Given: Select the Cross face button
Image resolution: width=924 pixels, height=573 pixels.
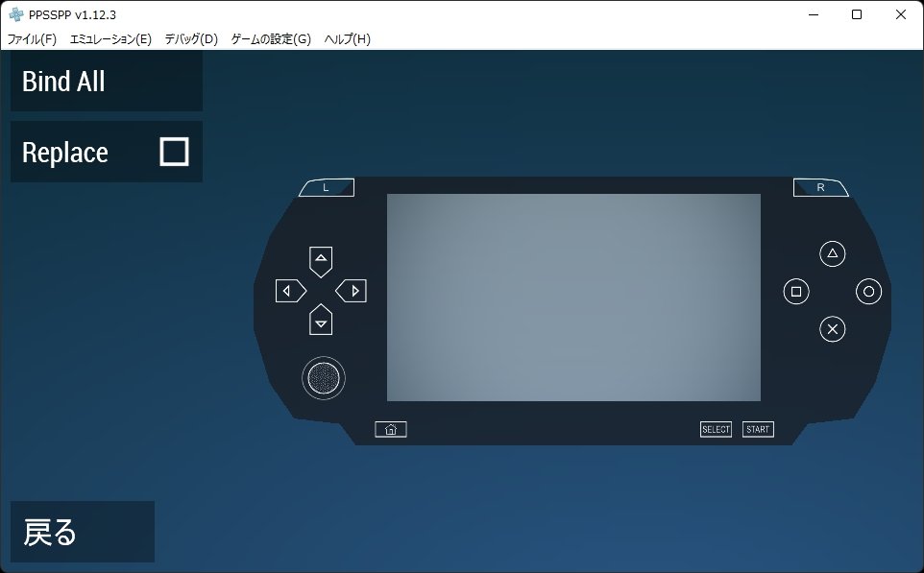Looking at the screenshot, I should pyautogui.click(x=832, y=328).
